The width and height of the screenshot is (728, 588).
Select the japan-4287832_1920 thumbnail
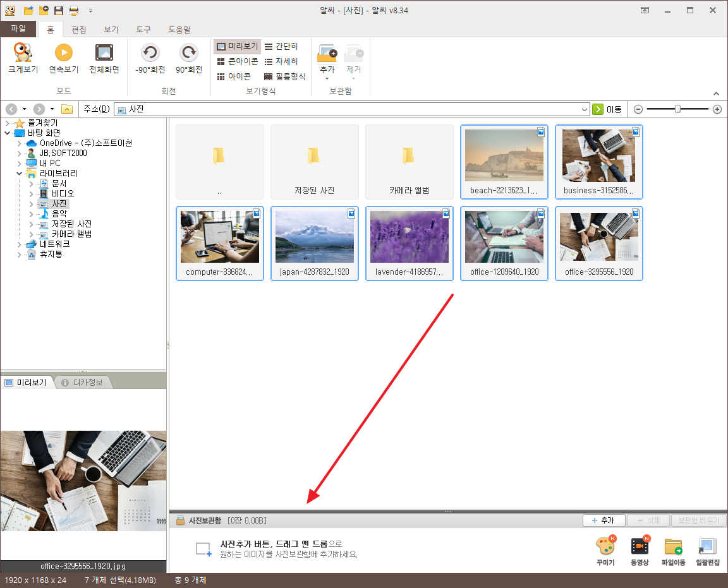click(x=314, y=244)
